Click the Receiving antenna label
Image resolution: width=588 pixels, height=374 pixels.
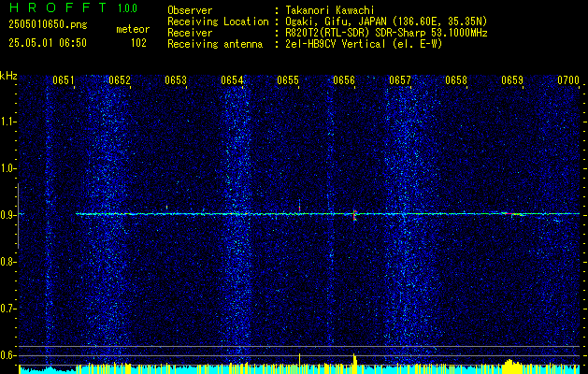215,44
